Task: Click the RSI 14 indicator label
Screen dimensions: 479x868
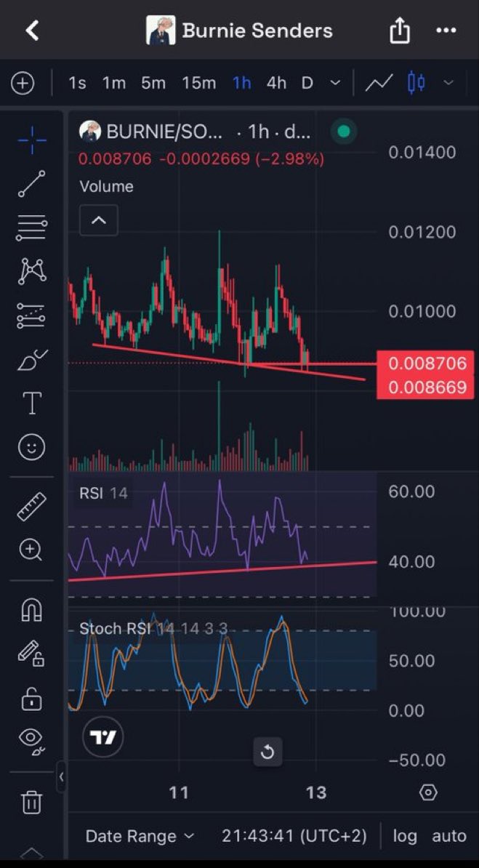Action: [103, 493]
